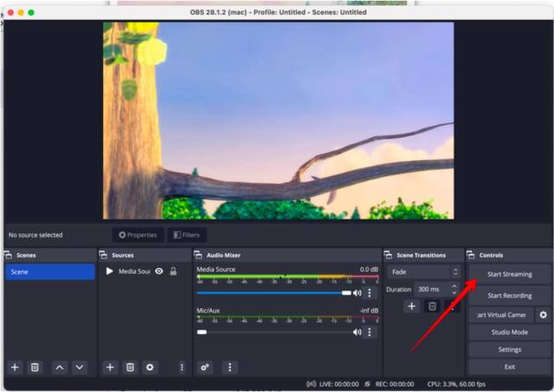554x392 pixels.
Task: Add a new source with plus icon
Action: pyautogui.click(x=110, y=367)
